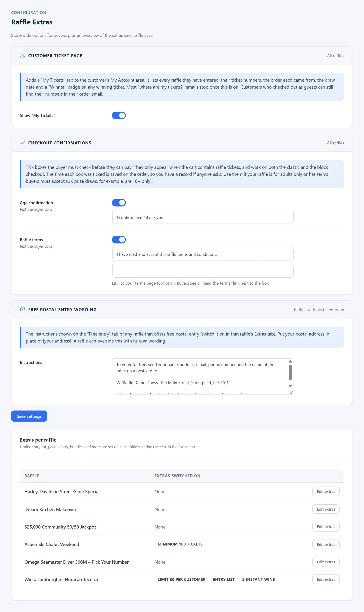The width and height of the screenshot is (364, 612).
Task: Toggle the Show "My Tickets" switch
Action: point(119,116)
